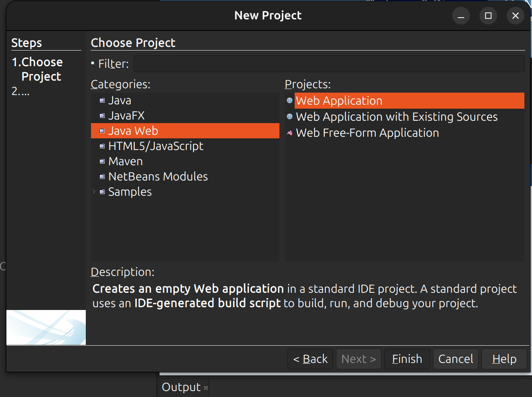The width and height of the screenshot is (532, 397).
Task: Click the category icon beside Maven
Action: click(x=102, y=161)
